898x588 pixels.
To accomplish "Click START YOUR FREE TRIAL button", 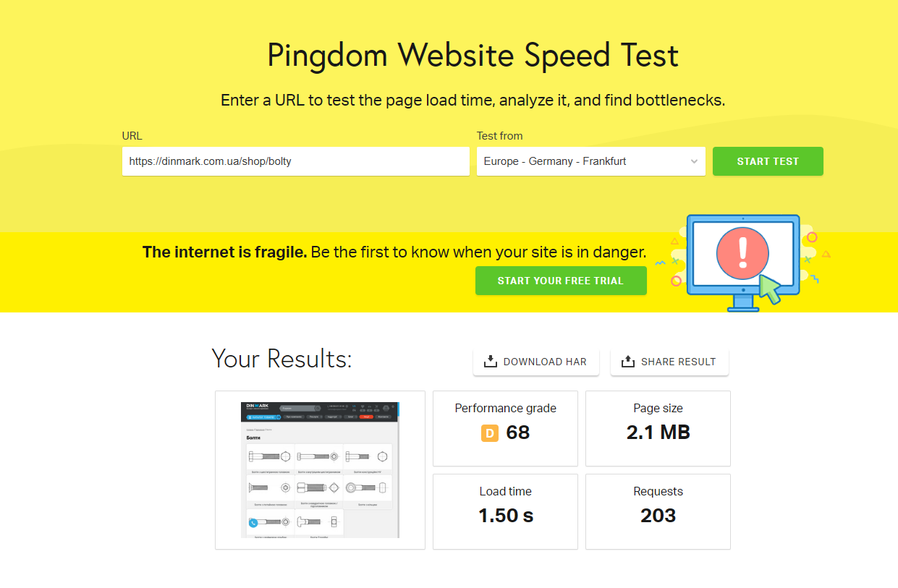I will pos(561,281).
